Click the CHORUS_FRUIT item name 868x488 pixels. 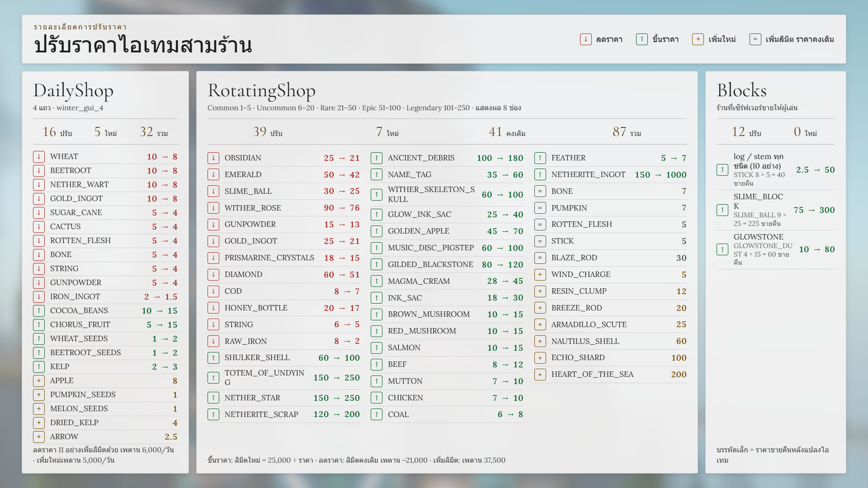click(80, 325)
